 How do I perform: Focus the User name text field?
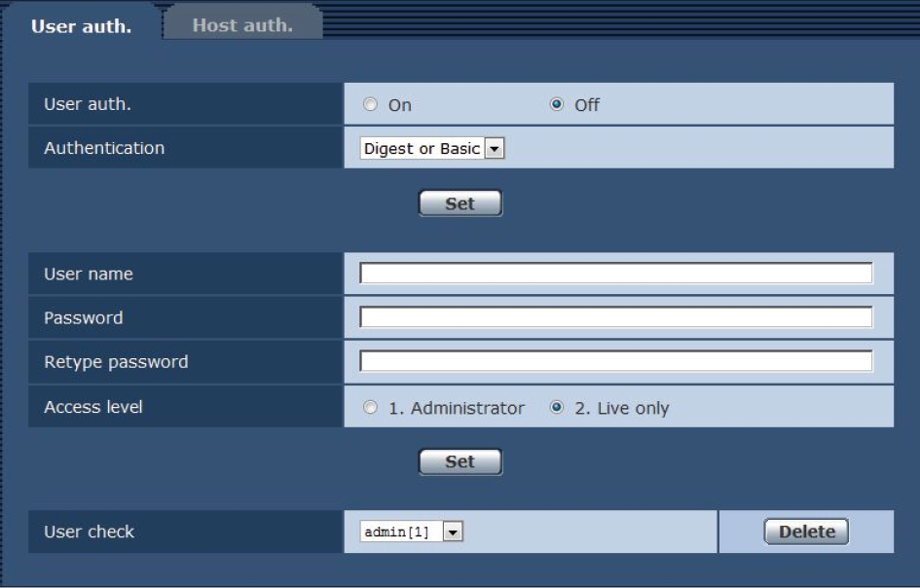tap(615, 274)
